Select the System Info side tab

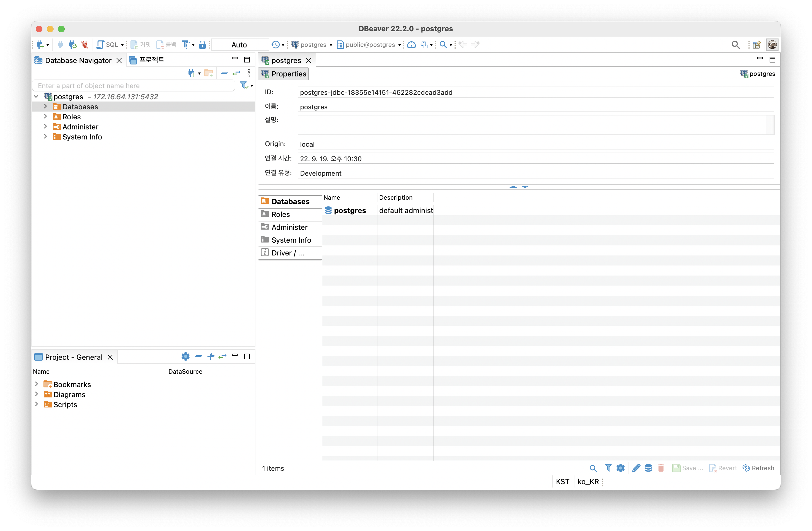[290, 240]
